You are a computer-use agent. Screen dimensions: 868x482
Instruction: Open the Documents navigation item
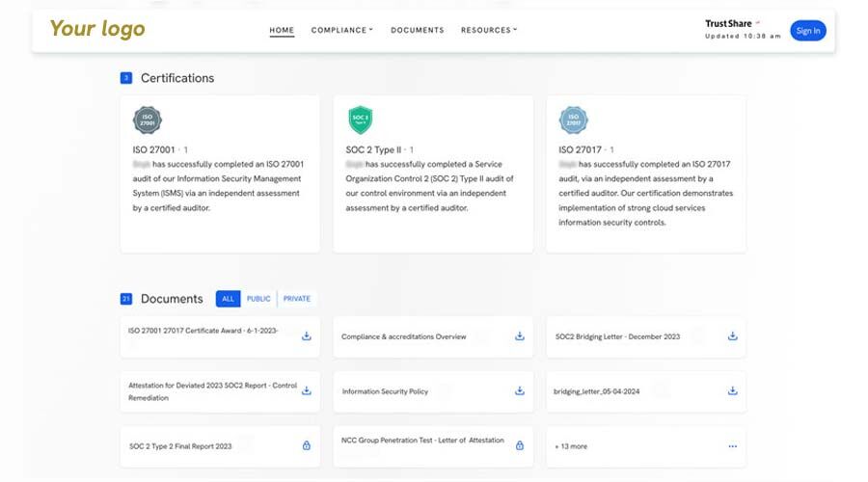tap(417, 30)
